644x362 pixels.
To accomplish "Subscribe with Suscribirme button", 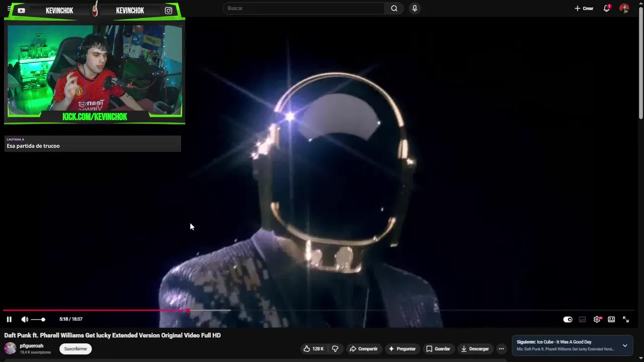I will tap(75, 348).
